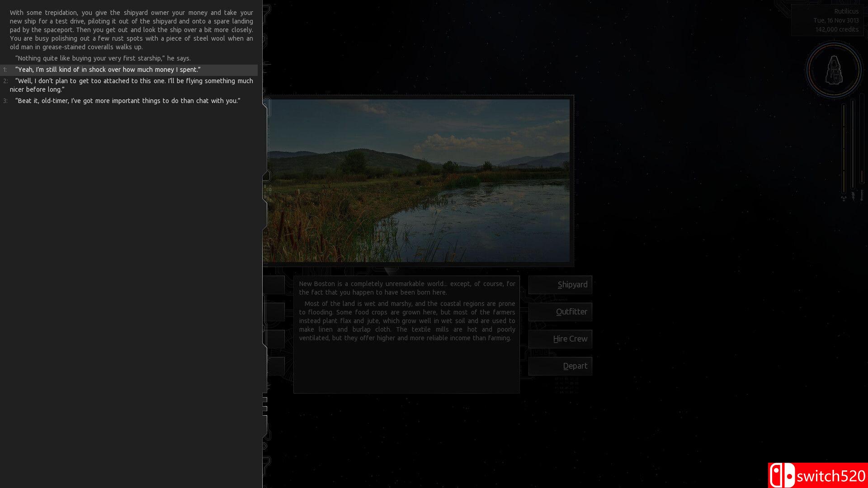Click the heat icon below the rightmost bar
This screenshot has width=868, height=488.
(x=862, y=195)
